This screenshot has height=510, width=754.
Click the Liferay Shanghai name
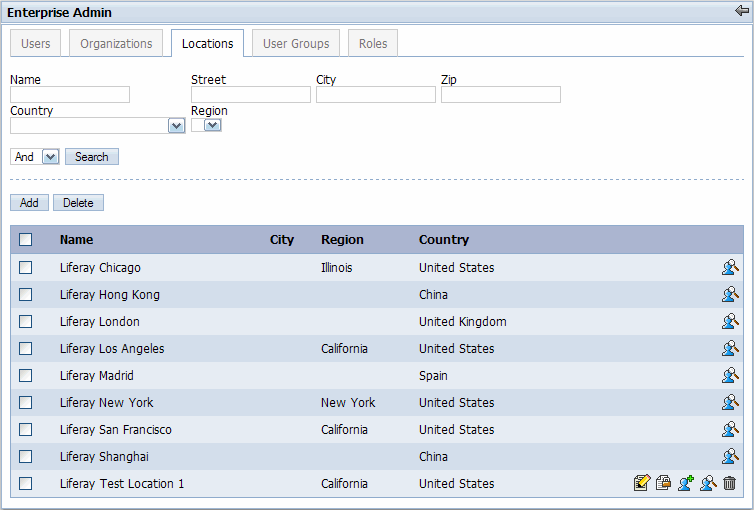(104, 456)
